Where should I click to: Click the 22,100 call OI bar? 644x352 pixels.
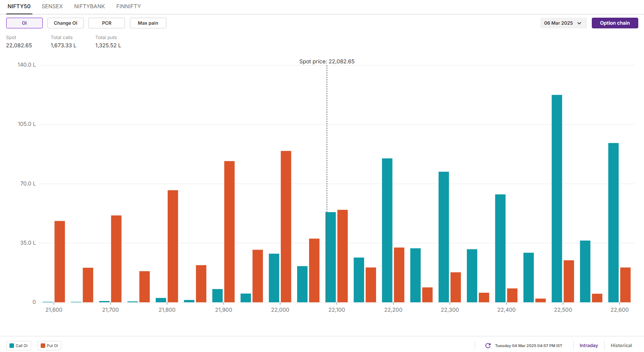pos(330,257)
